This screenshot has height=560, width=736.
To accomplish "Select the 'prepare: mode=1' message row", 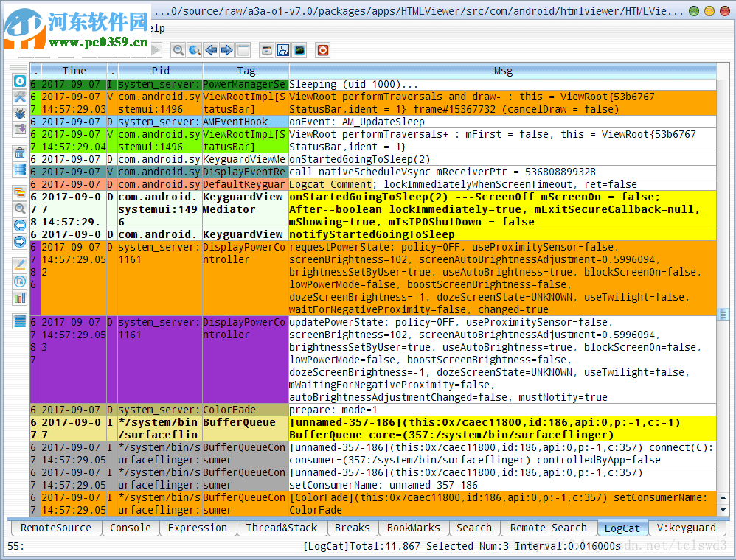I will (503, 410).
